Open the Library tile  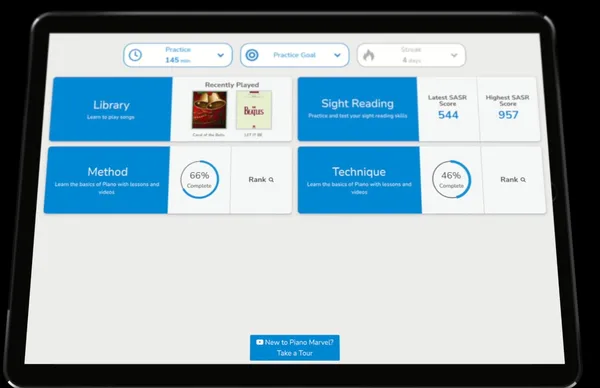click(111, 109)
